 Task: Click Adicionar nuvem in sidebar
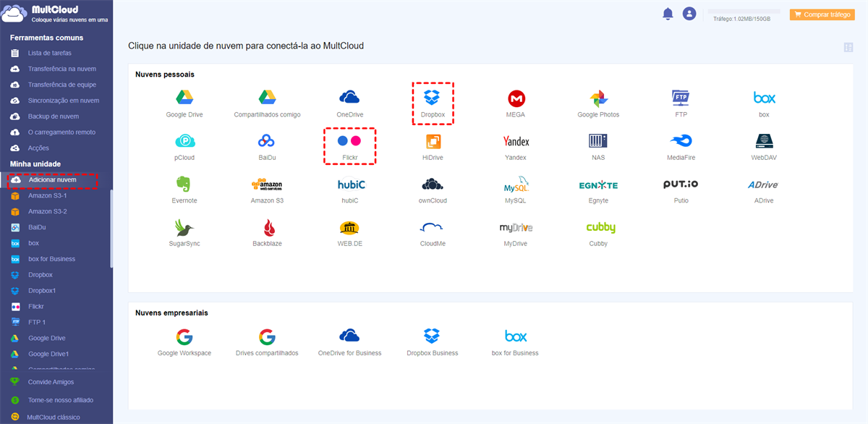tap(52, 179)
